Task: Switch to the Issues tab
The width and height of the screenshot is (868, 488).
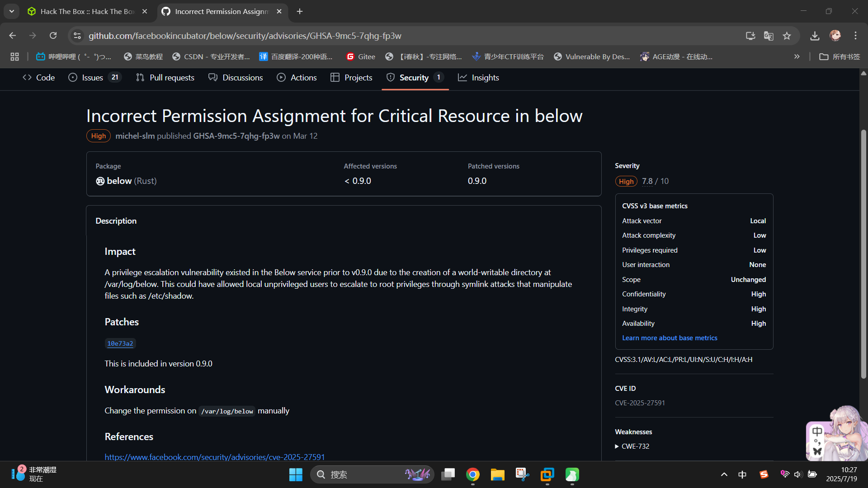Action: tap(93, 78)
